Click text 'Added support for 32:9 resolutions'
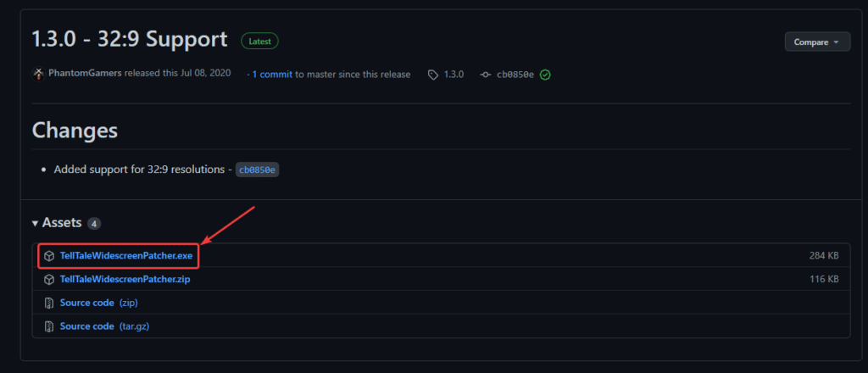Screen dimensions: 868x373 click(x=139, y=170)
